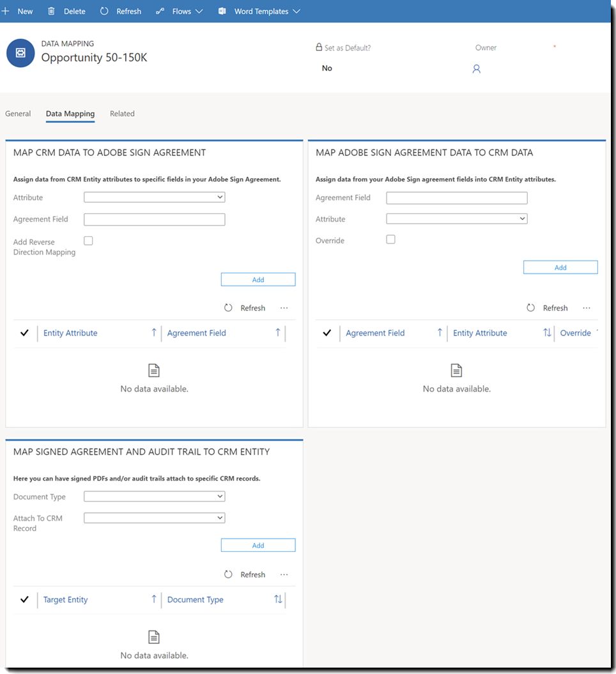
Task: Click the document icon in Signed Agreement empty grid
Action: point(154,636)
